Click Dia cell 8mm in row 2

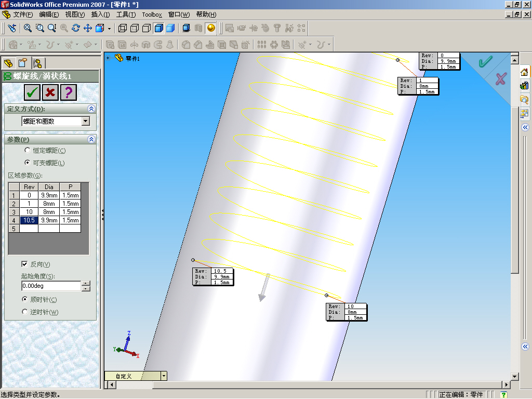[x=49, y=204]
